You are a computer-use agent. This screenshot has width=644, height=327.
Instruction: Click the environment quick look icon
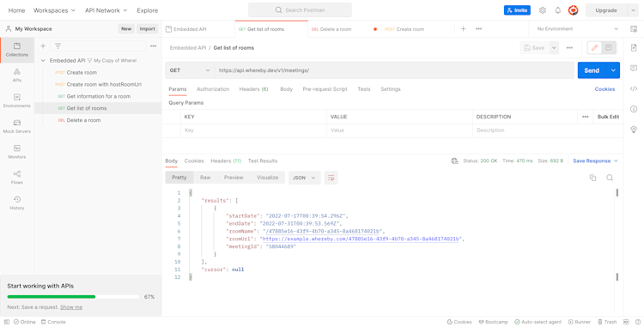tap(634, 28)
